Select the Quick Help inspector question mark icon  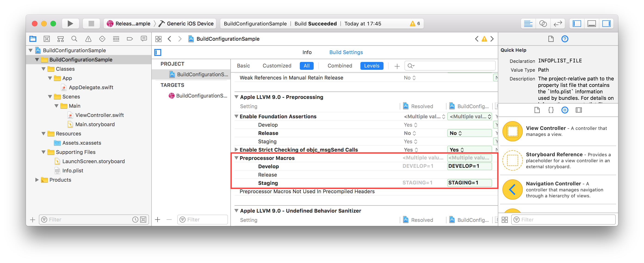565,39
